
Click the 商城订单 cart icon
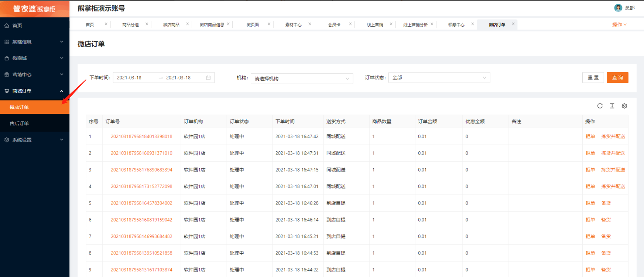click(x=7, y=91)
